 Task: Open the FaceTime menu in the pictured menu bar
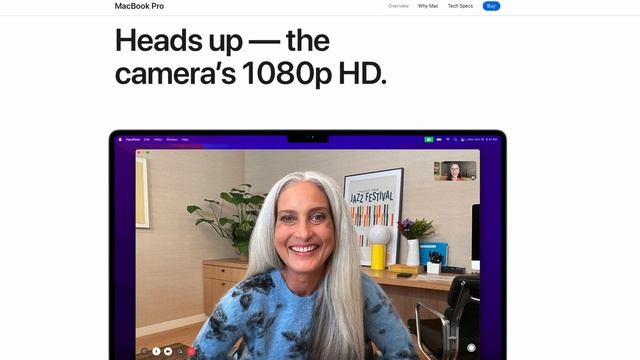coord(133,140)
